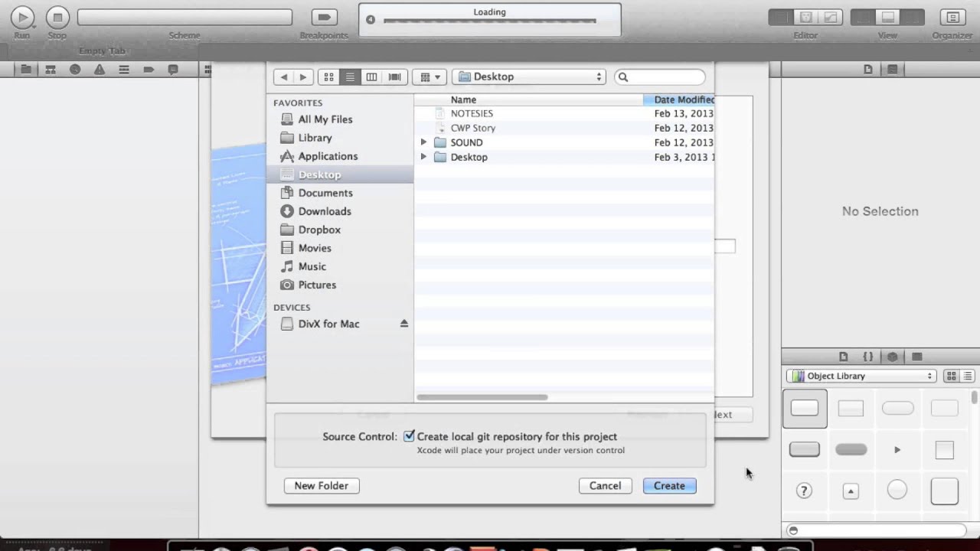This screenshot has width=980, height=551.
Task: Select Dropbox in Favorites sidebar
Action: (340, 230)
